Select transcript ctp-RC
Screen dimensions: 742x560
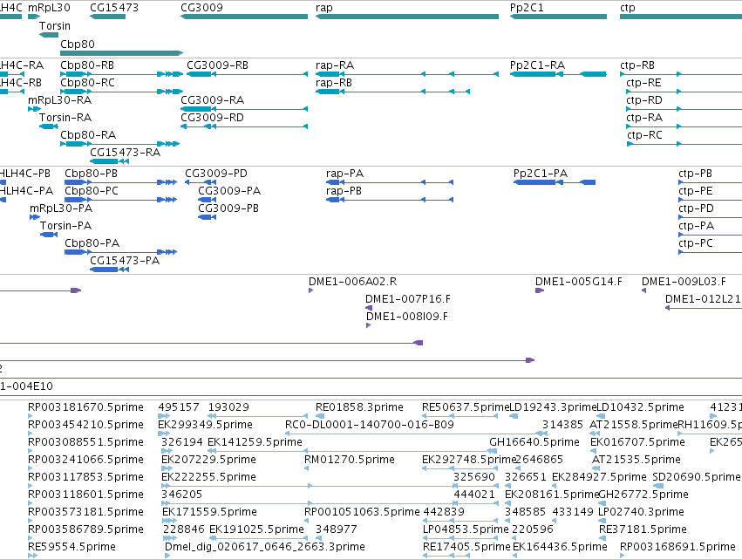(644, 135)
